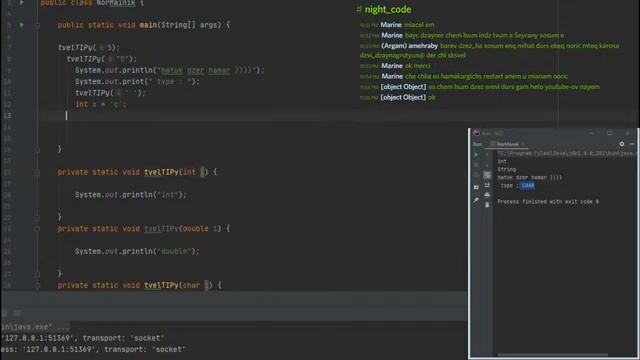This screenshot has width=640, height=360.
Task: Click the layout restore icon in Run sidebar
Action: [x=476, y=187]
